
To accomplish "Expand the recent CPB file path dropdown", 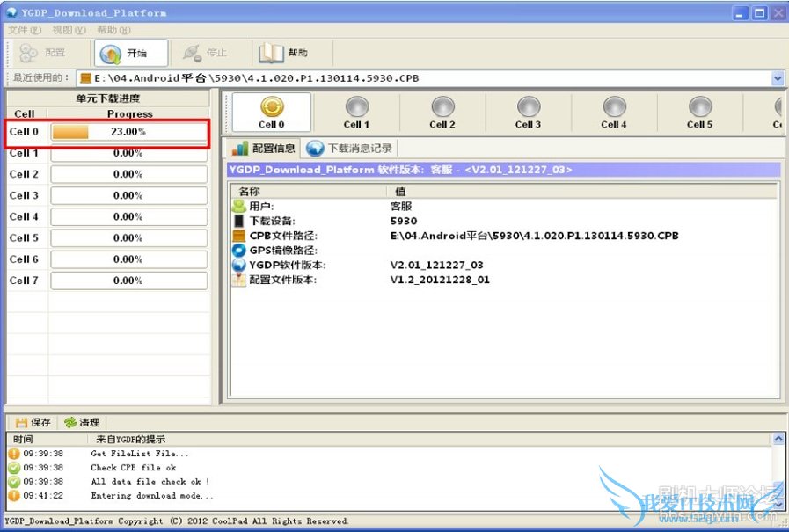I will (x=778, y=78).
